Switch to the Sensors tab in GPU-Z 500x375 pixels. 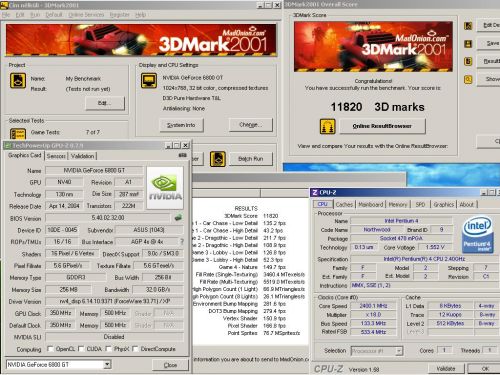56,156
